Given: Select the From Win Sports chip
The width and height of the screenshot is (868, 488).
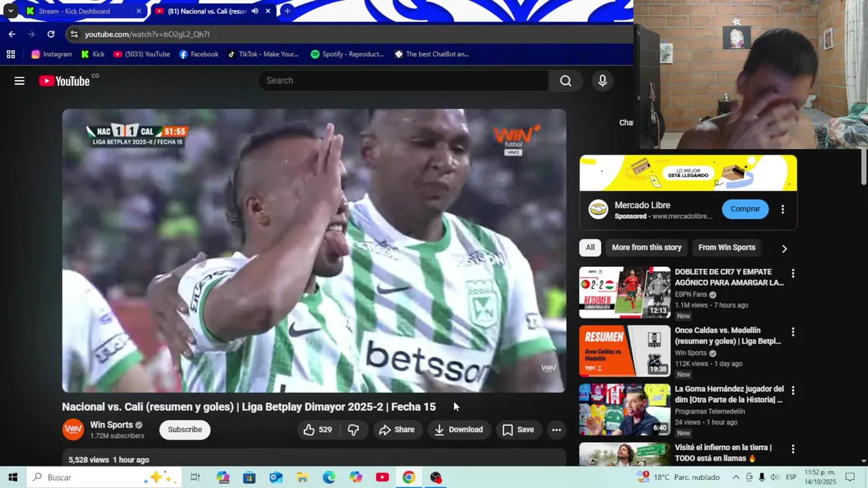Looking at the screenshot, I should pyautogui.click(x=726, y=247).
